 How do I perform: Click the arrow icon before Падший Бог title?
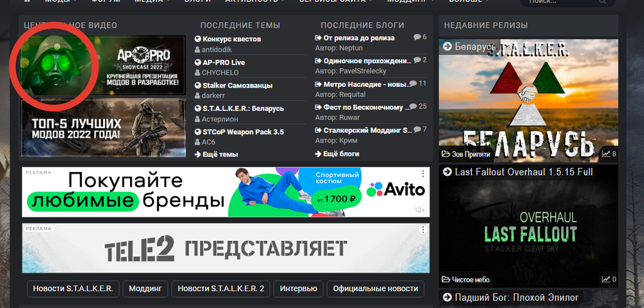[448, 297]
